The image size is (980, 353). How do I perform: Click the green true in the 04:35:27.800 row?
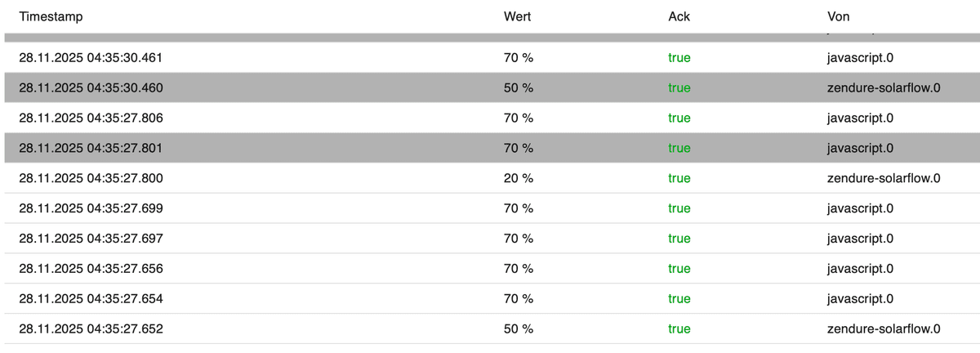pyautogui.click(x=679, y=178)
